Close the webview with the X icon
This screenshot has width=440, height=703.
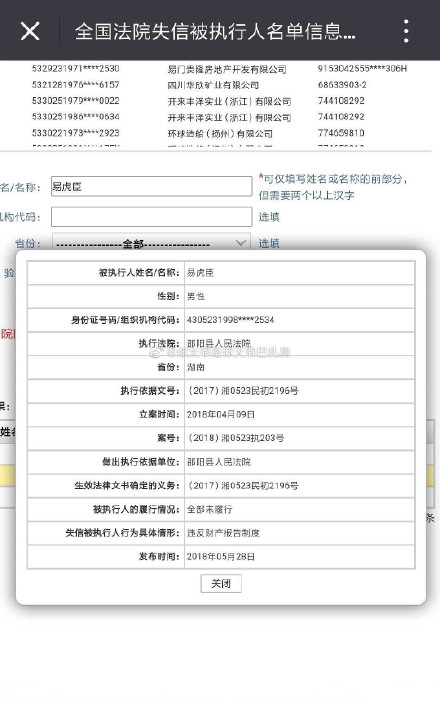point(30,31)
